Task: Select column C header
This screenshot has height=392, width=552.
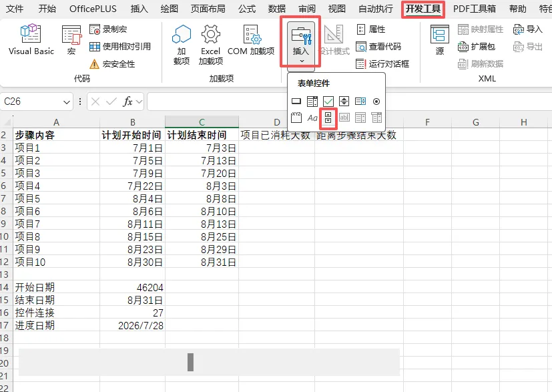Action: click(202, 122)
